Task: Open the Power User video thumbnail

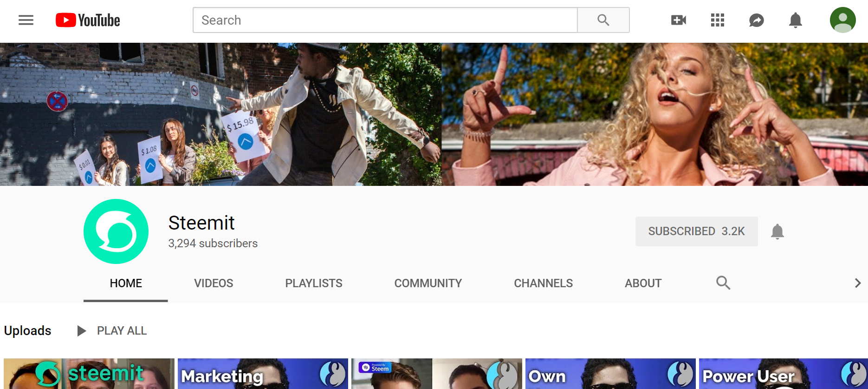Action: [x=784, y=374]
